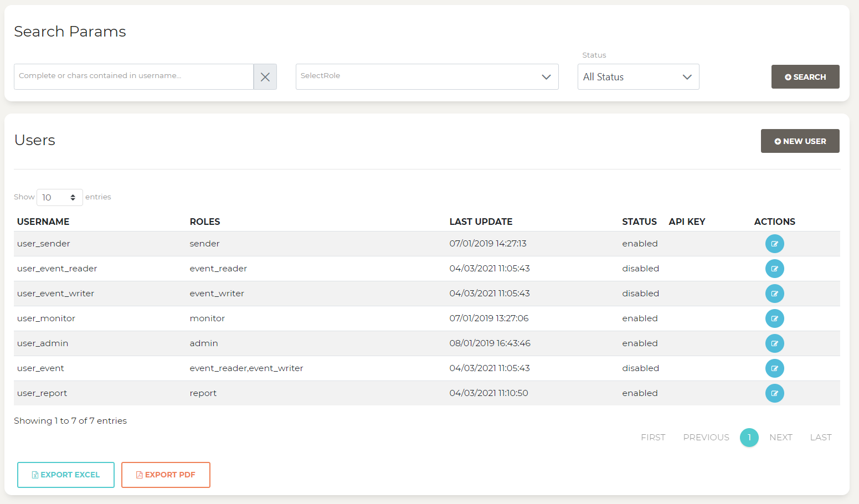Sort by Last Update column
This screenshot has height=504, width=859.
tap(481, 222)
